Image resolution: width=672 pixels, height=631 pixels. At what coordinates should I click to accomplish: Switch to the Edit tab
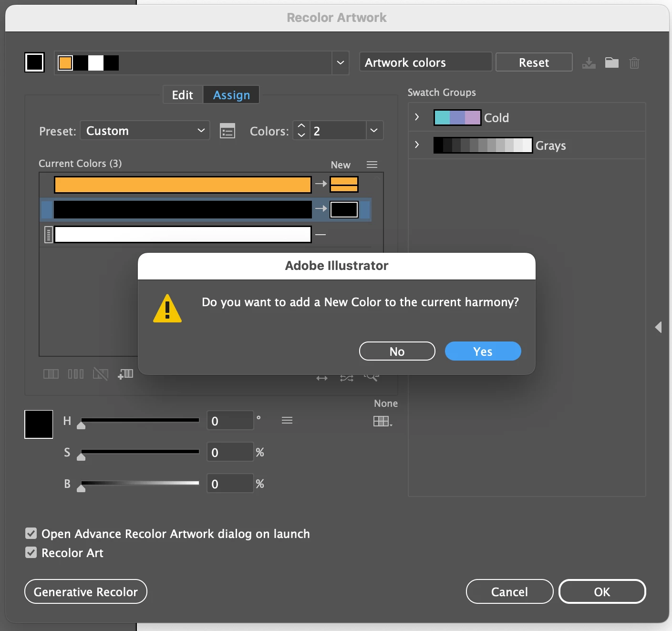coord(183,94)
